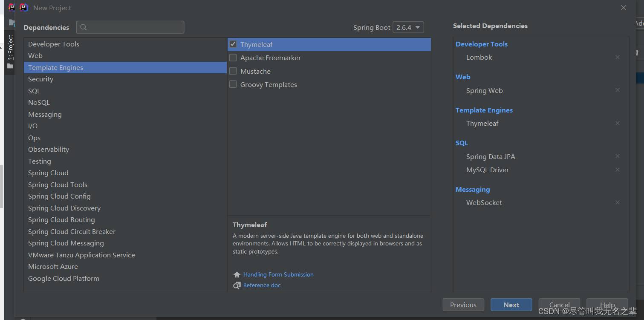This screenshot has height=320, width=644.
Task: Uncheck the Thymeleaf checkbox
Action: [x=233, y=44]
